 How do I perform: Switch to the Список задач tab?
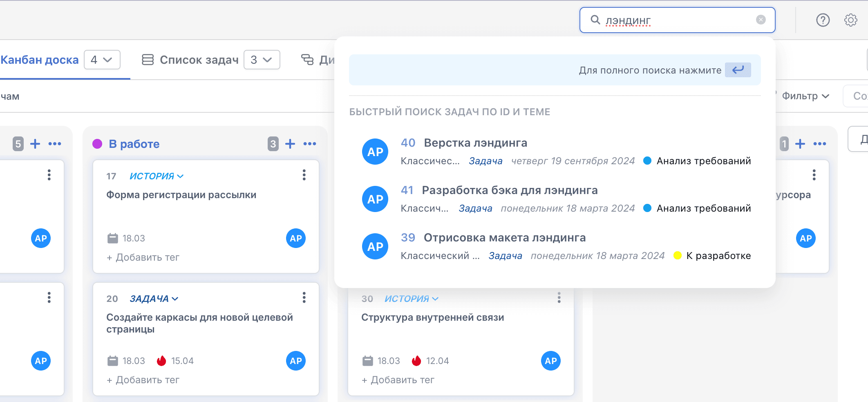click(x=190, y=60)
